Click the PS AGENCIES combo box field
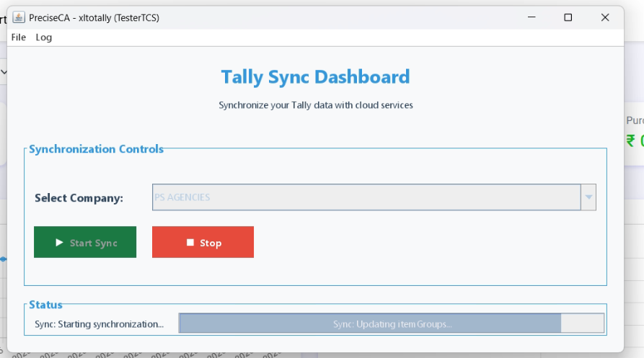This screenshot has height=358, width=644. 366,197
